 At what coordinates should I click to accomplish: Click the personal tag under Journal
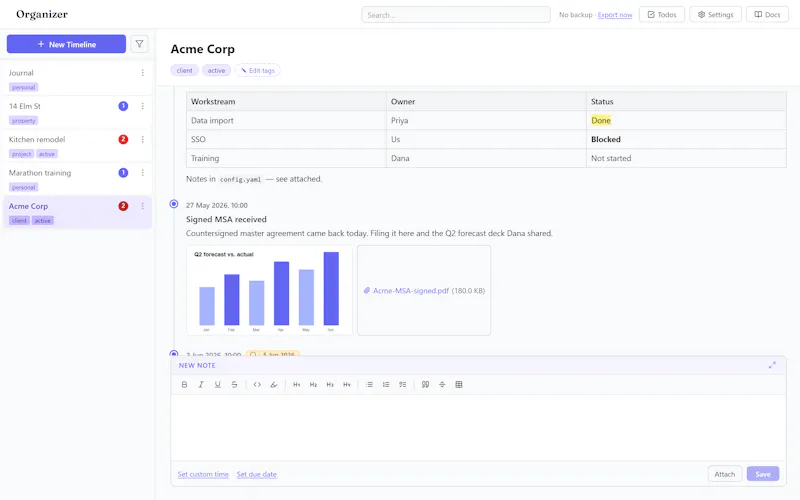23,87
